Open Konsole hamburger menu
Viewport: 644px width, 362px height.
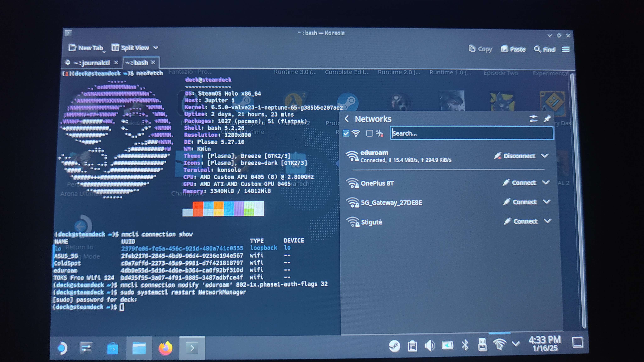566,49
